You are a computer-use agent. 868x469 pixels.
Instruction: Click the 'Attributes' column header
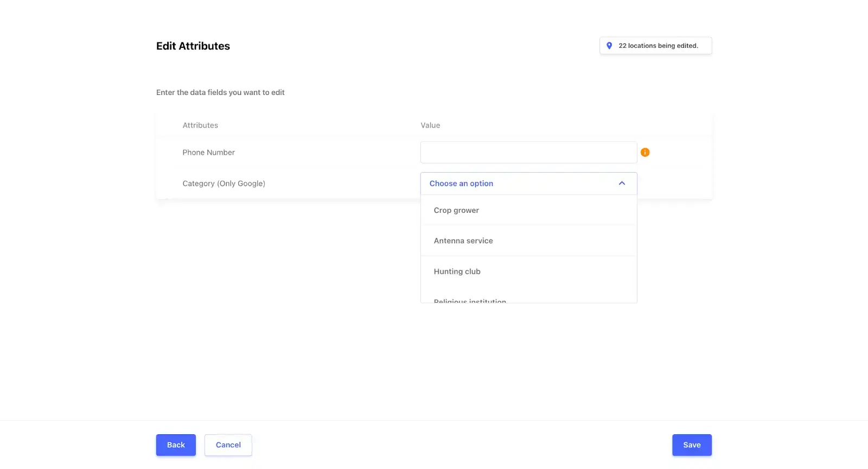(x=200, y=125)
